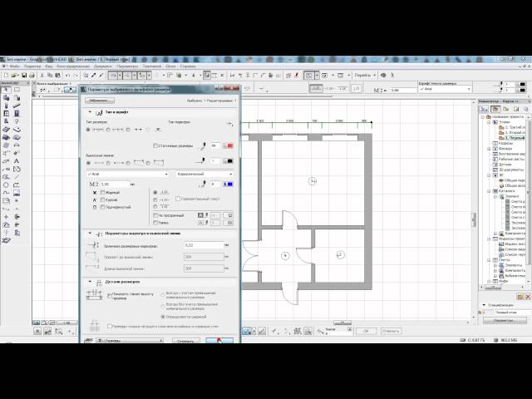This screenshot has height=399, width=532.
Task: Click the Параметры button below the Navigator
Action: coord(505,320)
